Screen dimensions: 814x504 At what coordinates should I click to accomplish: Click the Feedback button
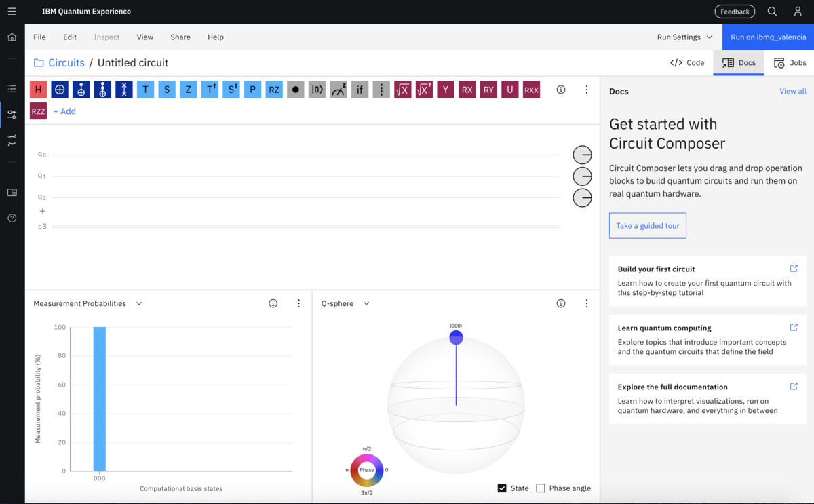tap(735, 12)
